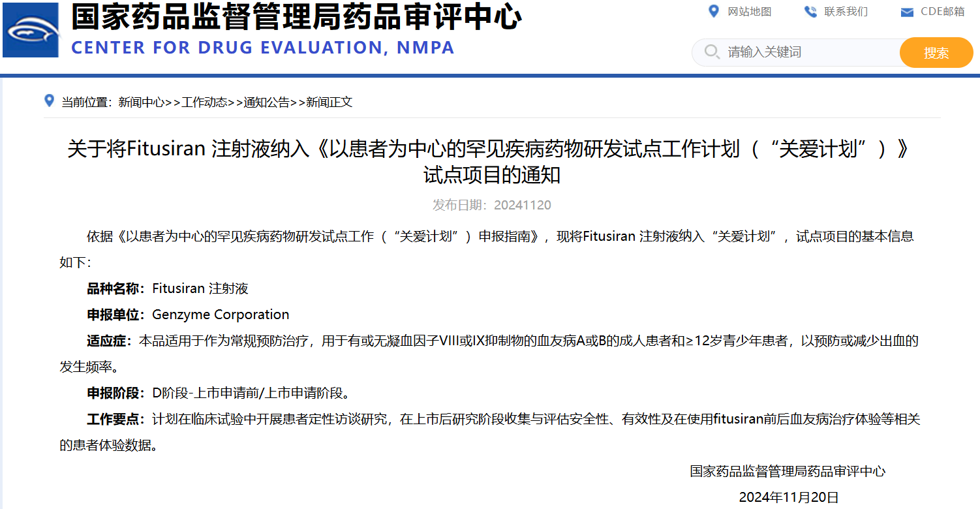980x509 pixels.
Task: Open the 联系我们 link
Action: [x=846, y=11]
